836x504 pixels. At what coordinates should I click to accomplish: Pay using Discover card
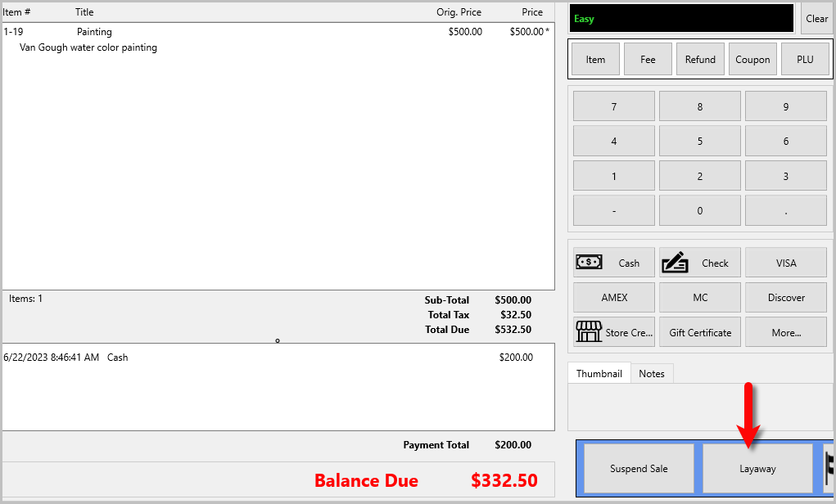pos(786,297)
